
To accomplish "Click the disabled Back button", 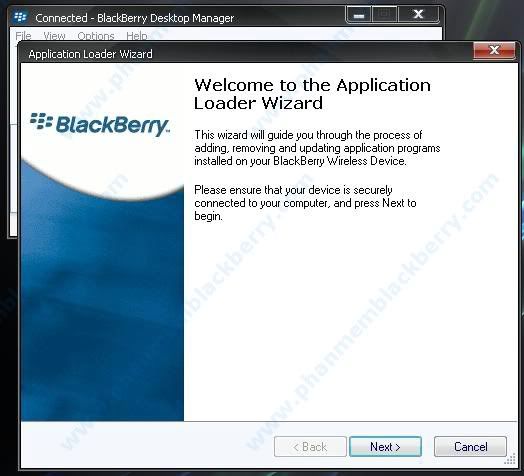I will pos(310,447).
